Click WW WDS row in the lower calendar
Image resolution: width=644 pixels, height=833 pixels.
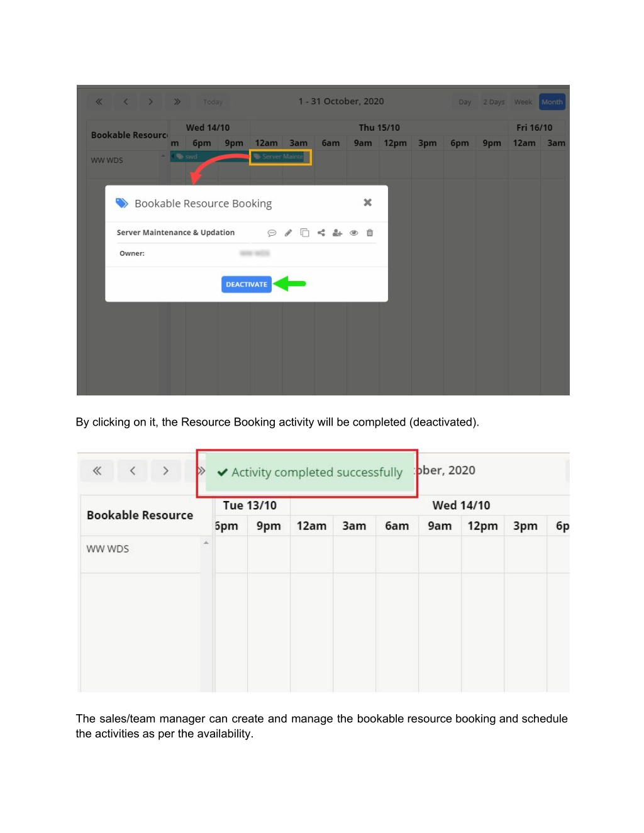108,549
